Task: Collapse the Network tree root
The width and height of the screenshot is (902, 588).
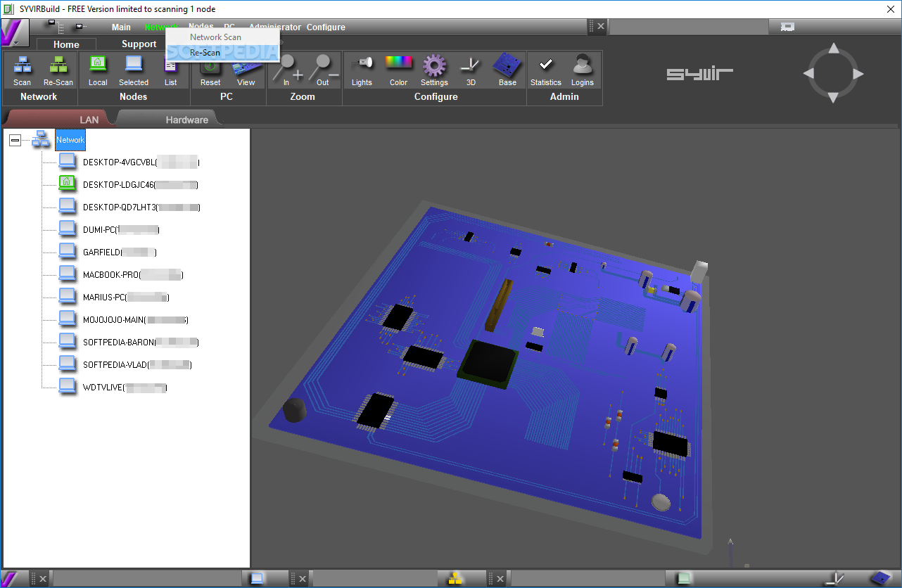Action: (15, 141)
